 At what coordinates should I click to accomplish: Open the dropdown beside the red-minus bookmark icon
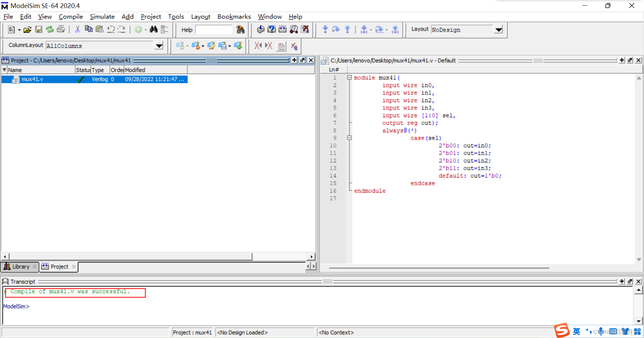point(203,46)
